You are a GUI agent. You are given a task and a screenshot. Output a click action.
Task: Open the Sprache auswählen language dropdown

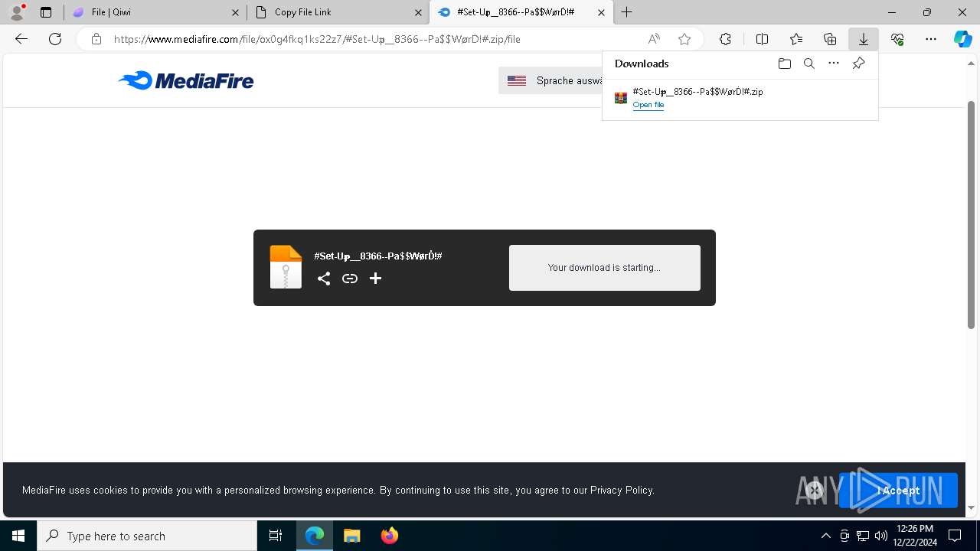(550, 80)
